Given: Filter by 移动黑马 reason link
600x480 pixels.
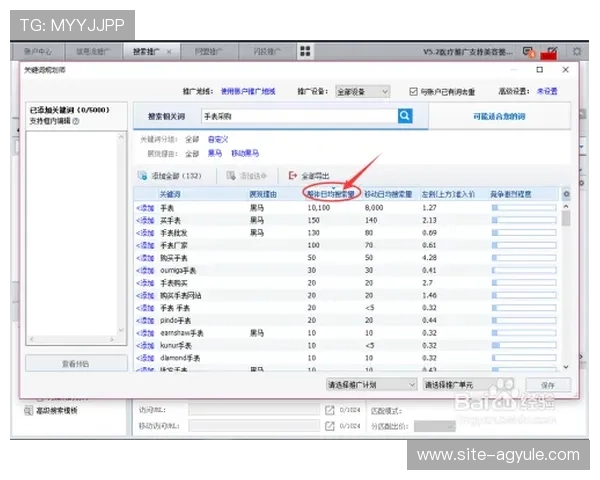Looking at the screenshot, I should [x=245, y=153].
